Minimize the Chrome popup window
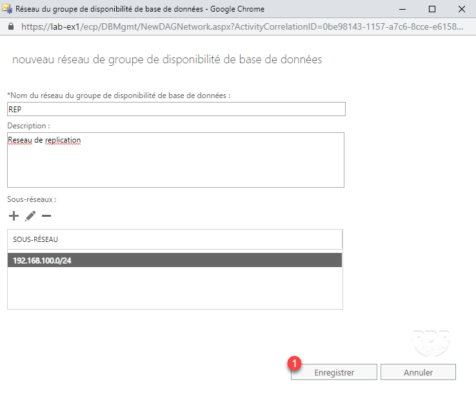476x400 pixels. pos(403,9)
